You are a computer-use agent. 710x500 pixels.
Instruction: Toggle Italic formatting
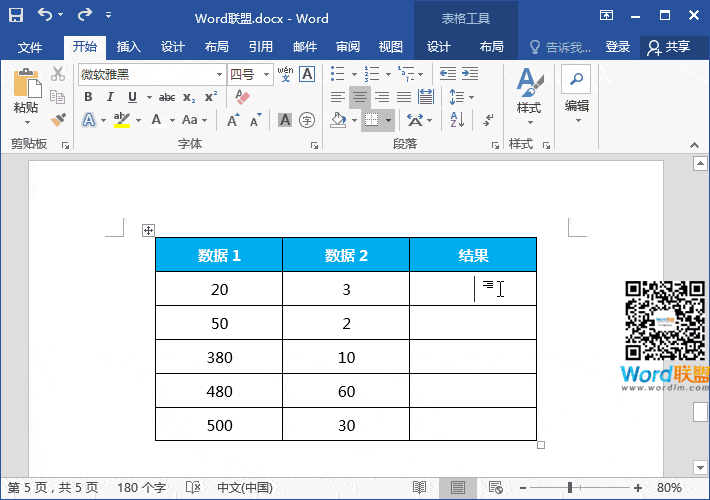coord(110,96)
